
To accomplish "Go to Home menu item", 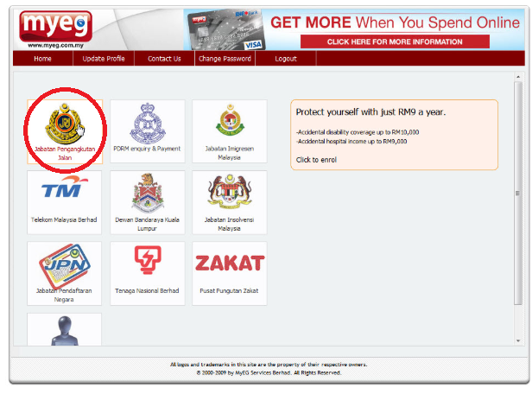I will [x=43, y=59].
